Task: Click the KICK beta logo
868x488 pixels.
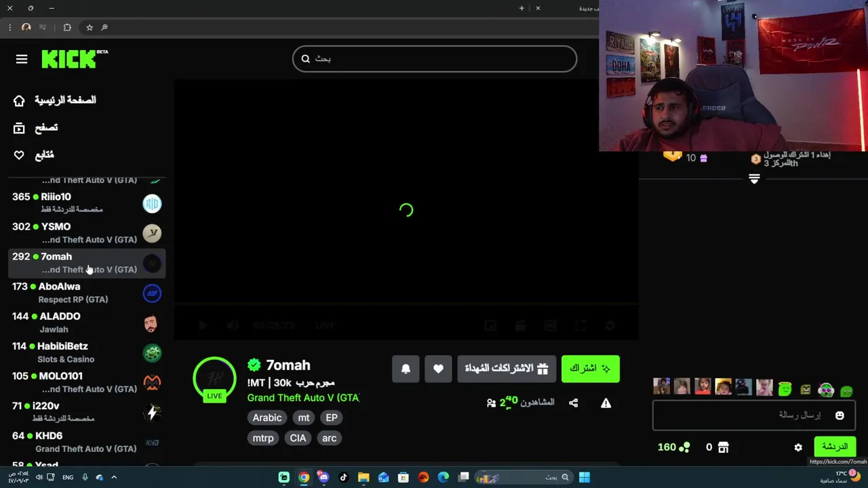Action: [x=75, y=59]
